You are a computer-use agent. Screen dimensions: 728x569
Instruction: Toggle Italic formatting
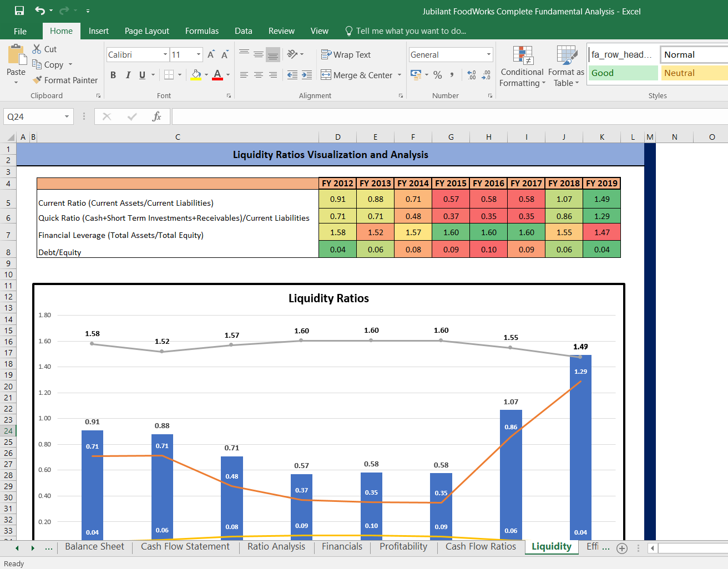pos(128,75)
